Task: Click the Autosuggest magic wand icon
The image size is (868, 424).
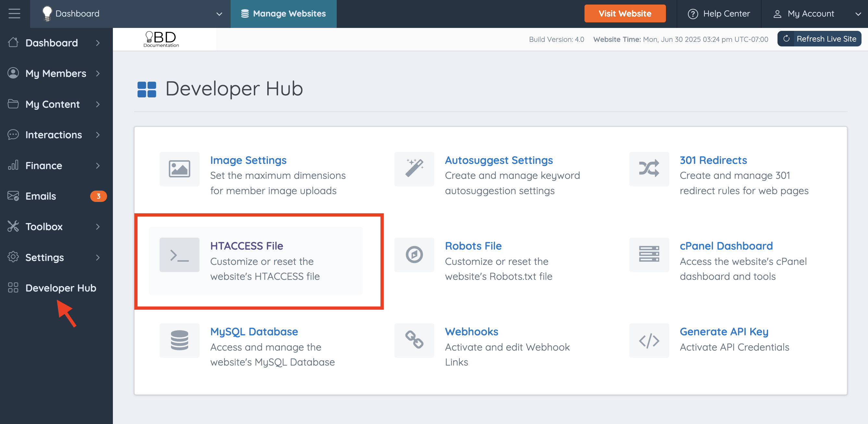Action: 414,169
